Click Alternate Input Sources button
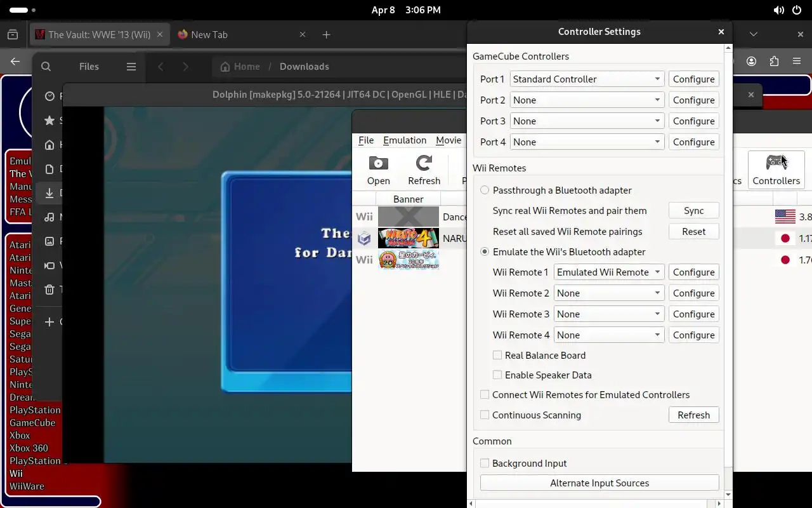The width and height of the screenshot is (812, 508). (x=599, y=483)
